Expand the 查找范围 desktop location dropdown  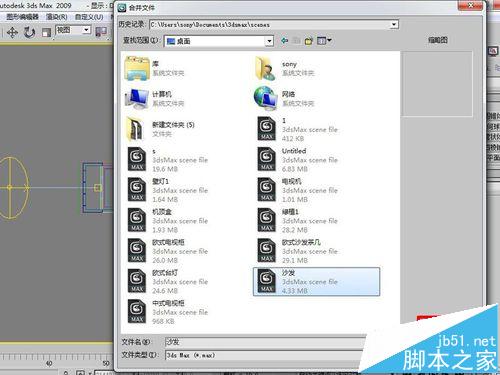[x=269, y=41]
